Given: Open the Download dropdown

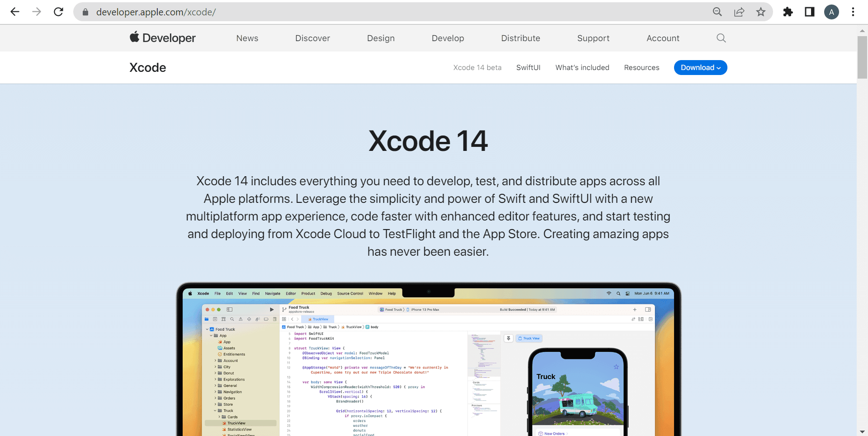Looking at the screenshot, I should [700, 67].
